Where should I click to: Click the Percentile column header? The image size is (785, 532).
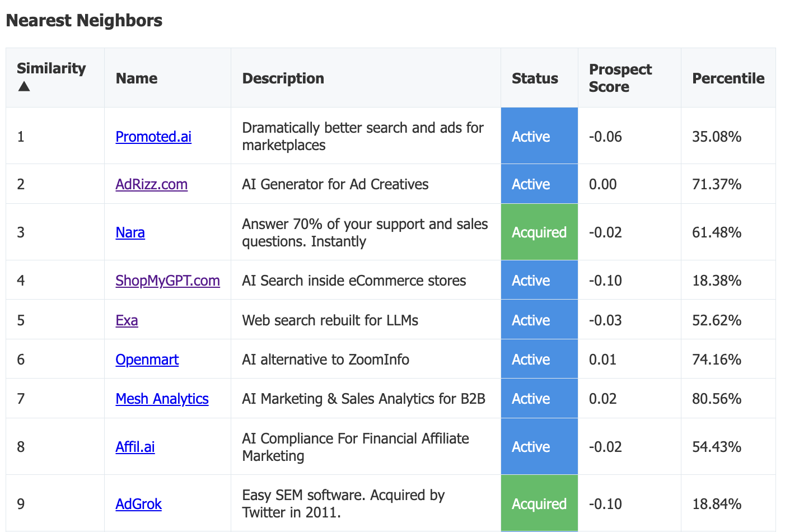(x=728, y=78)
